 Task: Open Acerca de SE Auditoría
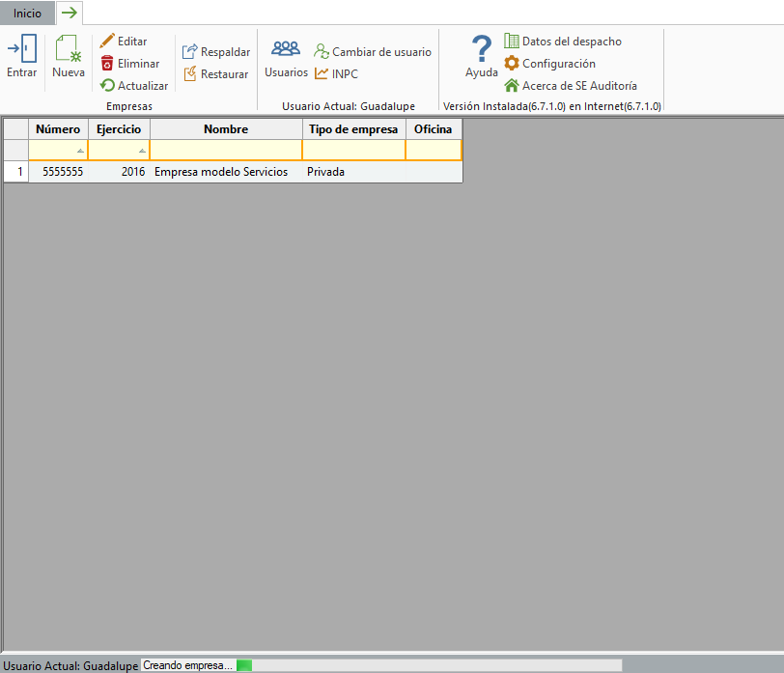512,86
